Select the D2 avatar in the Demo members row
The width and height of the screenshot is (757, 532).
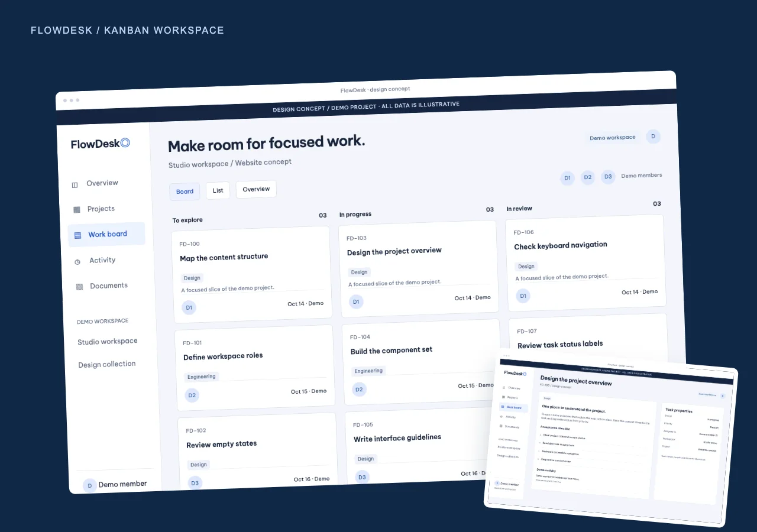coord(587,177)
